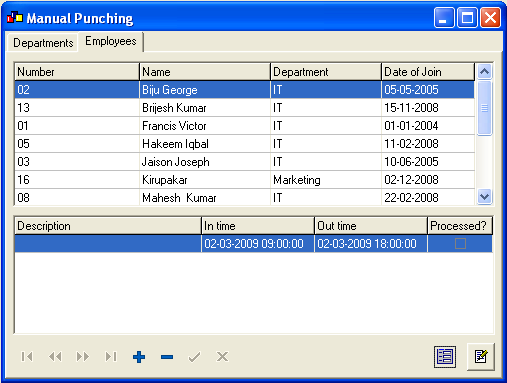Click join date 11-02-2008 cell
Image resolution: width=507 pixels, height=383 pixels.
click(428, 144)
